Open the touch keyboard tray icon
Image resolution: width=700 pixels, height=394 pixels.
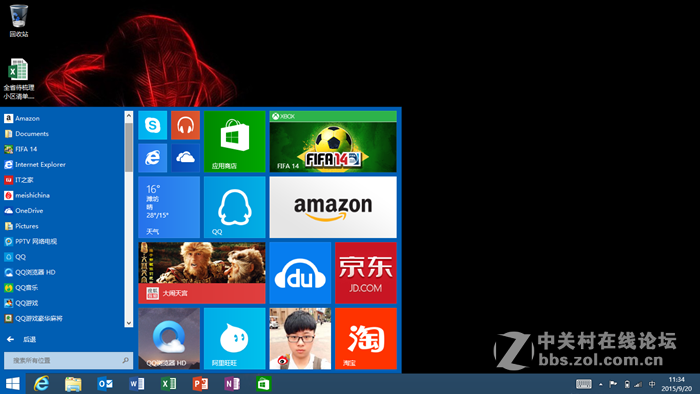click(x=583, y=384)
